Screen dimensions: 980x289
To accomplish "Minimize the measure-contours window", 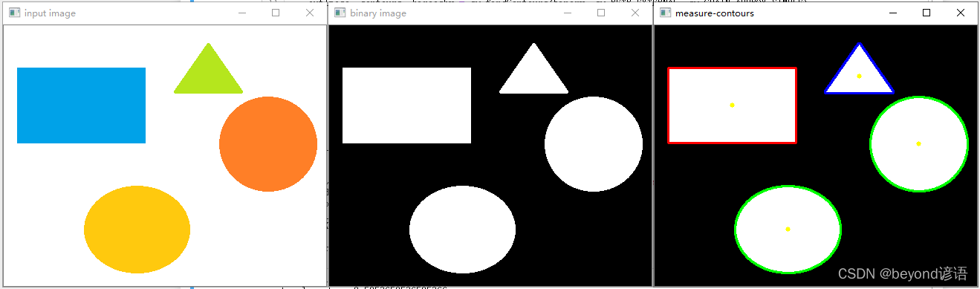I will (x=892, y=13).
